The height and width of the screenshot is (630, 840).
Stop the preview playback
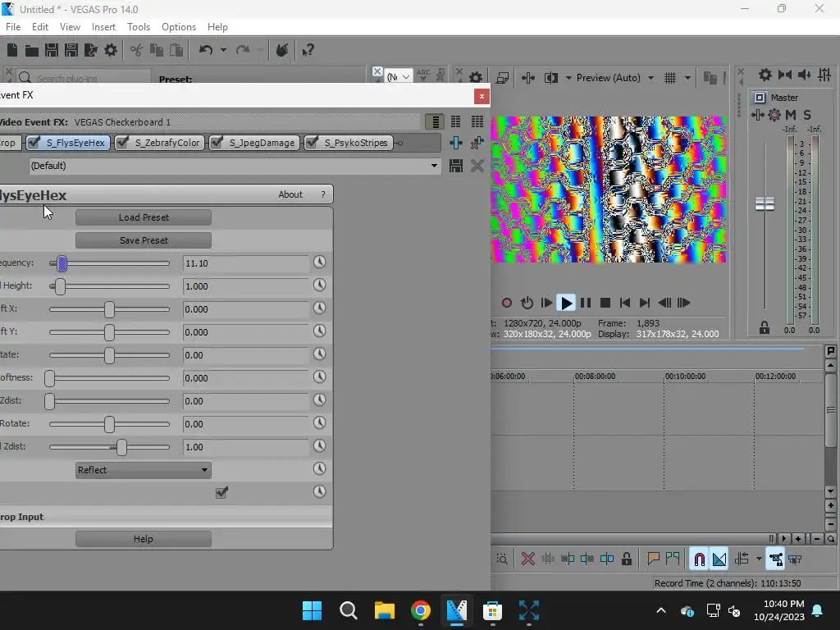[605, 304]
